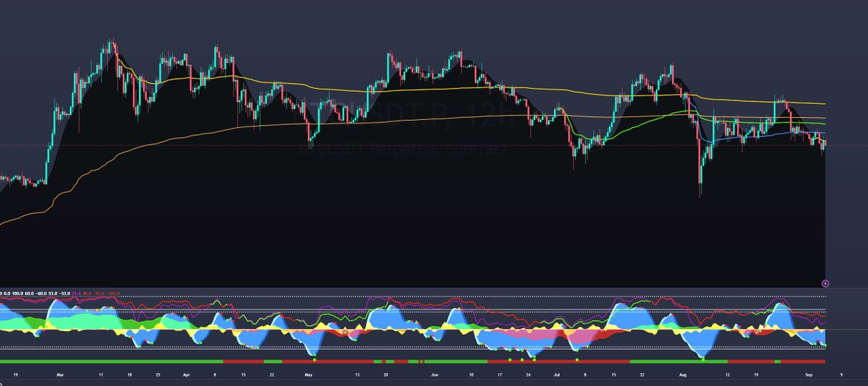This screenshot has width=868, height=386.
Task: Click the -100.0 indicator value
Action: [x=113, y=293]
